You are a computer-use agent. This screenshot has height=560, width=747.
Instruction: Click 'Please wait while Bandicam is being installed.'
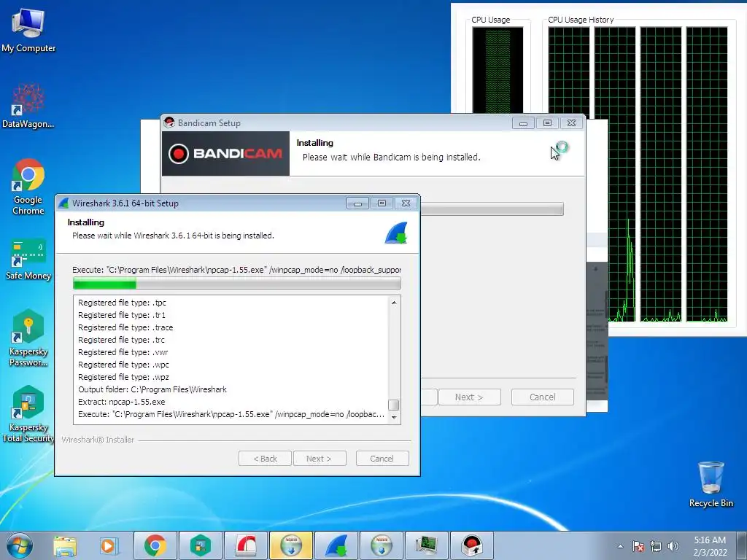(x=391, y=157)
